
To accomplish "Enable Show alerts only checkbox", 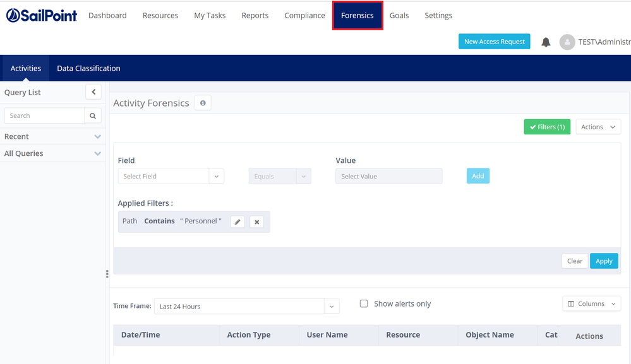I will click(x=364, y=303).
